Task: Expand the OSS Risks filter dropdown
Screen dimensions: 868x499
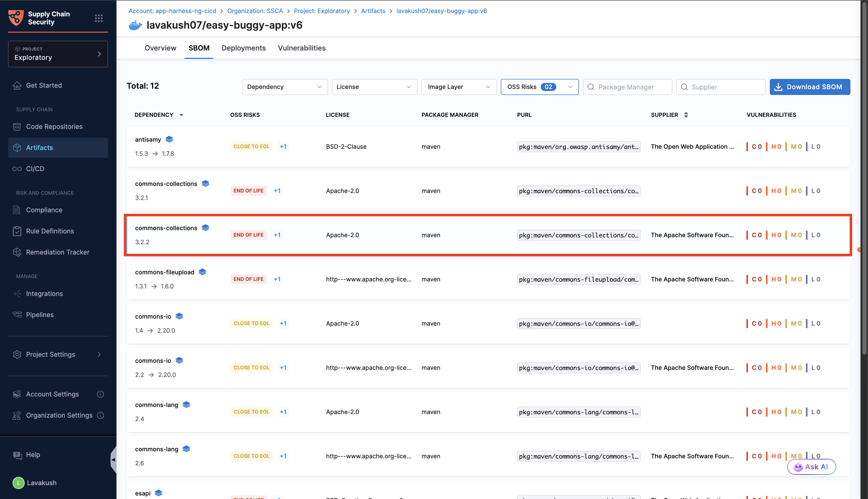Action: coord(539,87)
